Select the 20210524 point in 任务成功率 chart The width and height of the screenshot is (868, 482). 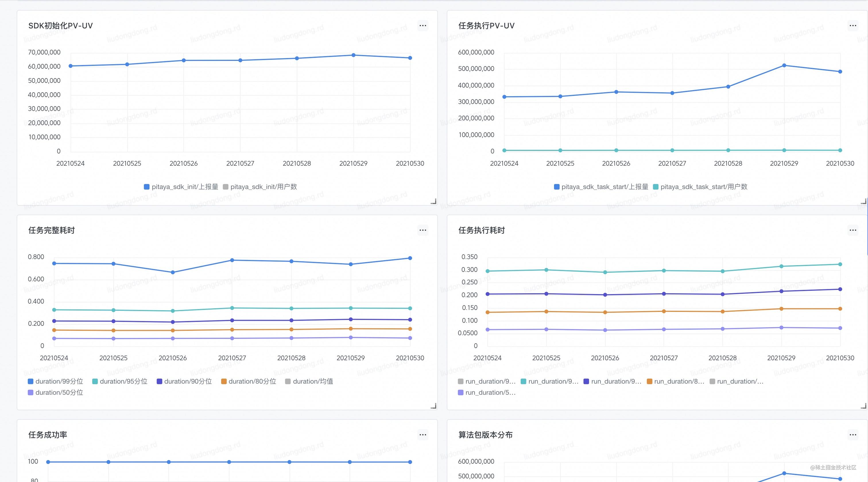[48, 462]
